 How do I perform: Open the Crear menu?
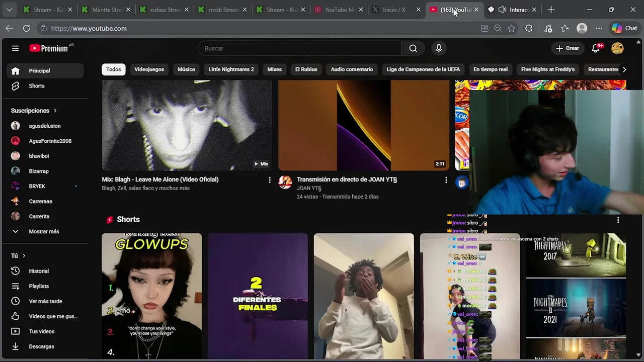click(568, 48)
